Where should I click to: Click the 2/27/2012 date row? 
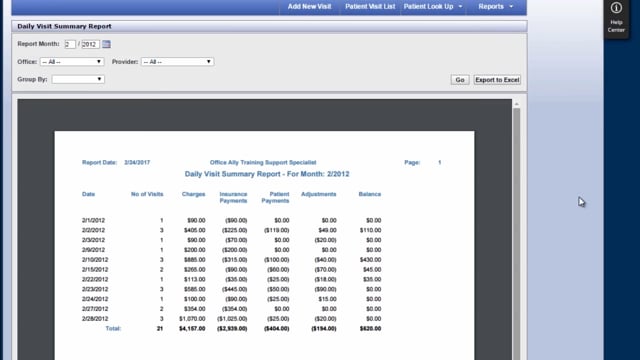pyautogui.click(x=231, y=309)
